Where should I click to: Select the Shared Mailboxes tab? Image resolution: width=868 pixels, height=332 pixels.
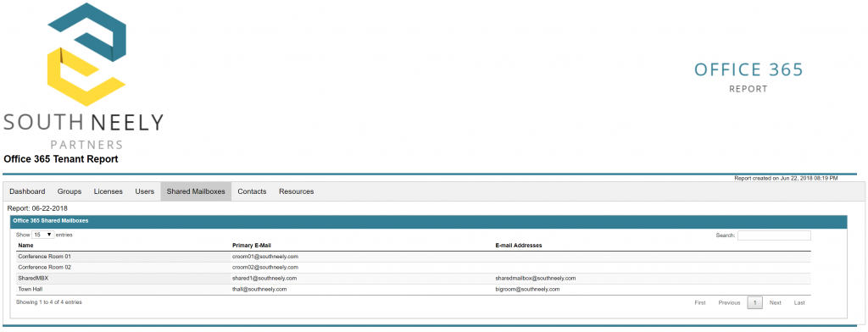(x=196, y=191)
